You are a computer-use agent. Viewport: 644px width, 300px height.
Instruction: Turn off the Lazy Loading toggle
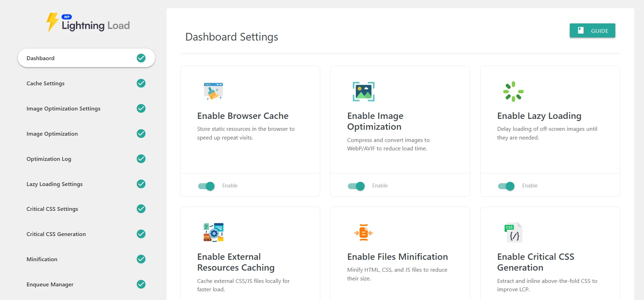pos(506,186)
